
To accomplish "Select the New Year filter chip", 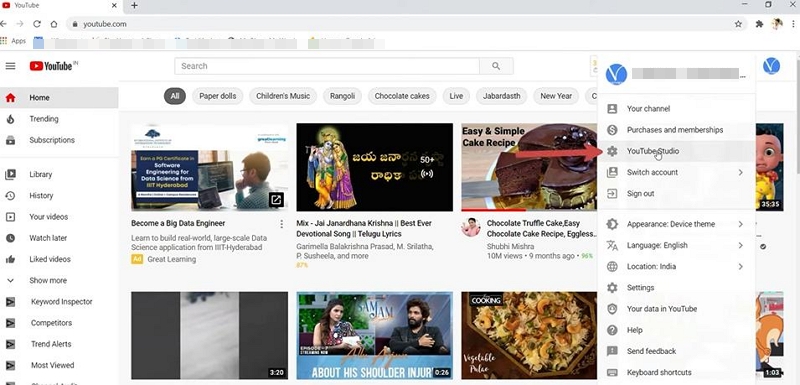I will [556, 96].
